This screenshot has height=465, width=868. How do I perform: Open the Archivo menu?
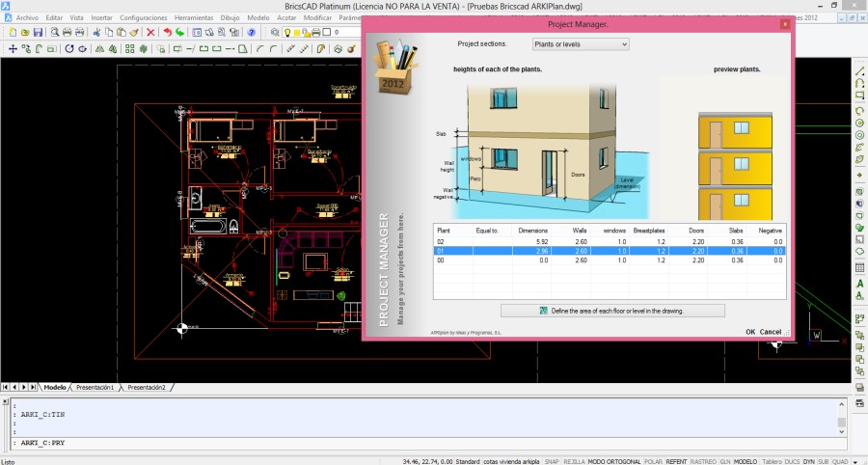27,17
